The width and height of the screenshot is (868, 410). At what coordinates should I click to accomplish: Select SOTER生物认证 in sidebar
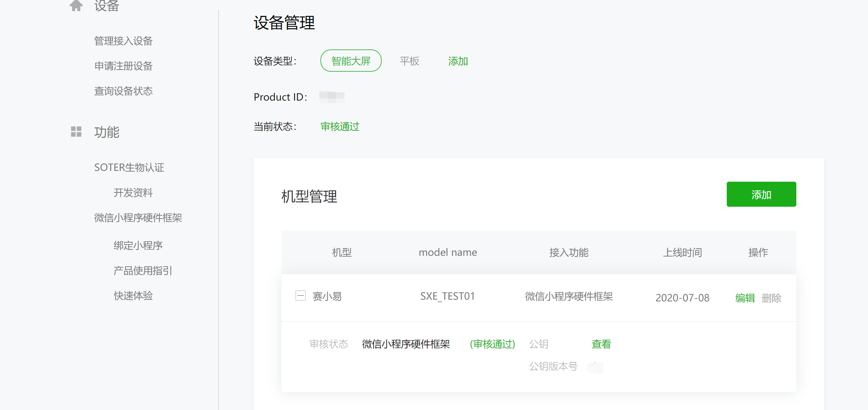129,167
